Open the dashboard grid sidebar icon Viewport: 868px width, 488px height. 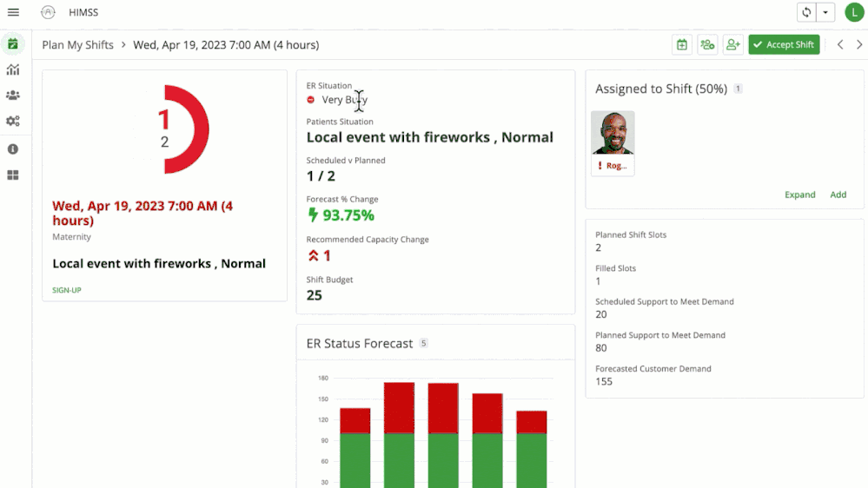(x=13, y=175)
